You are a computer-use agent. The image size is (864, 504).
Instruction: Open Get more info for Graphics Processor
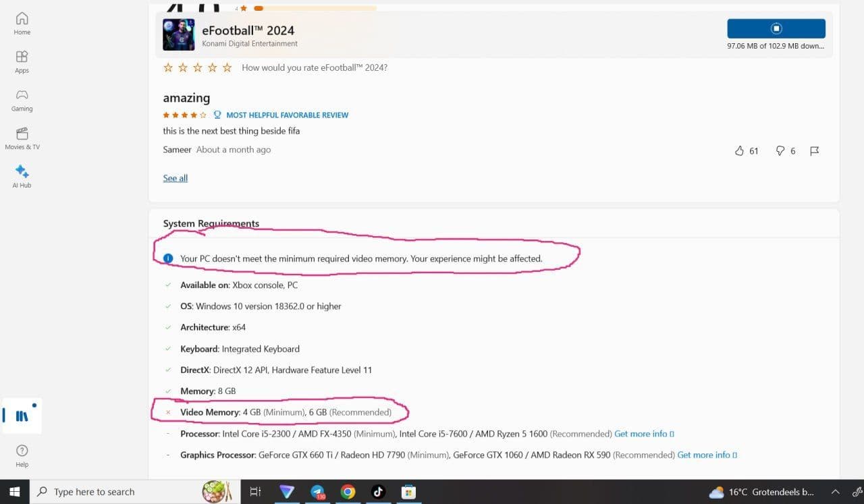707,455
